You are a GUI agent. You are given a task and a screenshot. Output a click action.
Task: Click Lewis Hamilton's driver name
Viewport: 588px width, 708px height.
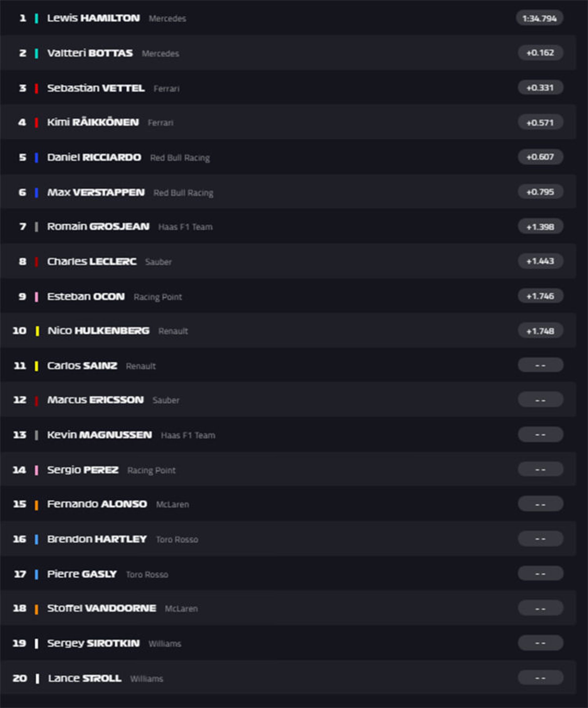pyautogui.click(x=93, y=18)
